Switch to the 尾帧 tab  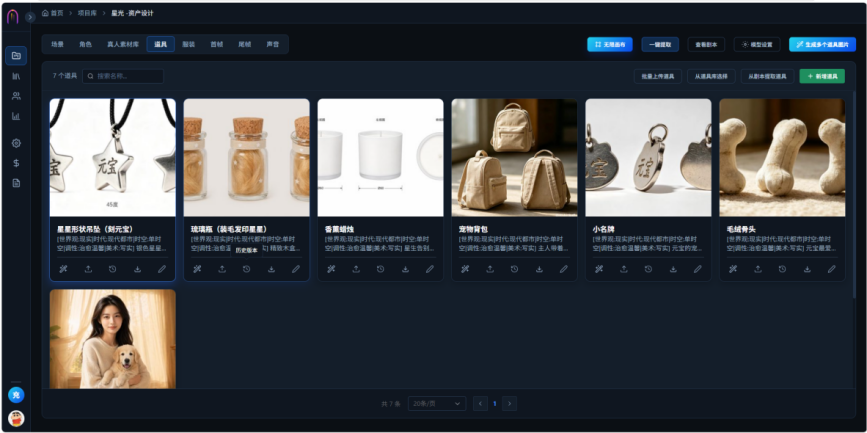(x=244, y=44)
